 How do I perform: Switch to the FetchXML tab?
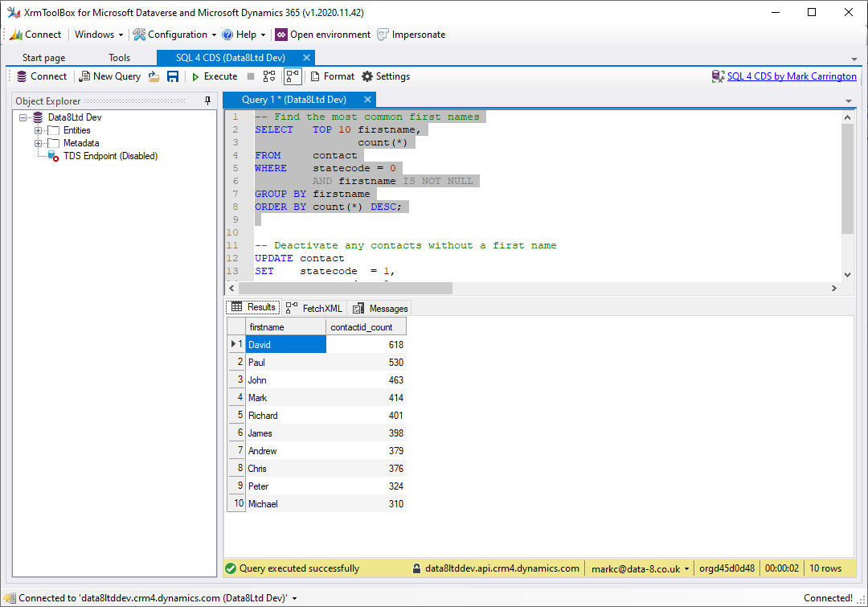[x=313, y=308]
